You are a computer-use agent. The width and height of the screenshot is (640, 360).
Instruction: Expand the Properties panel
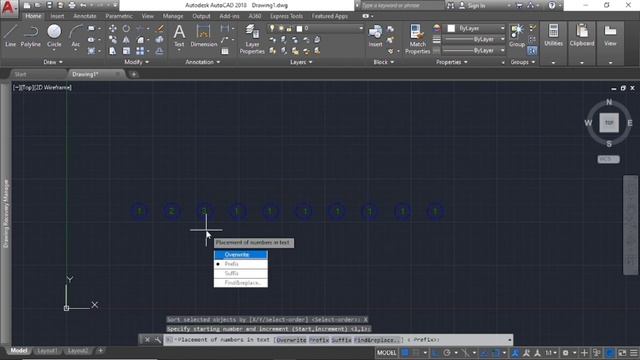(x=452, y=62)
